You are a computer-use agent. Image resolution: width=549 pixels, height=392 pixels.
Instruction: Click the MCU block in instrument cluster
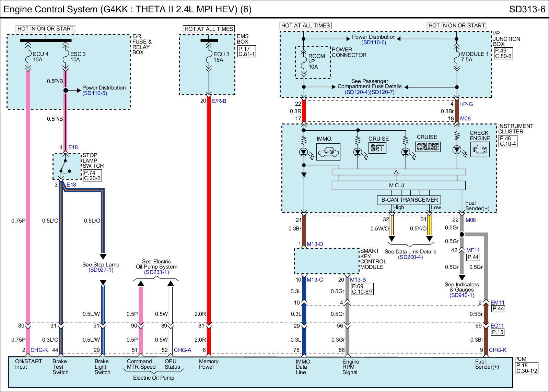398,185
